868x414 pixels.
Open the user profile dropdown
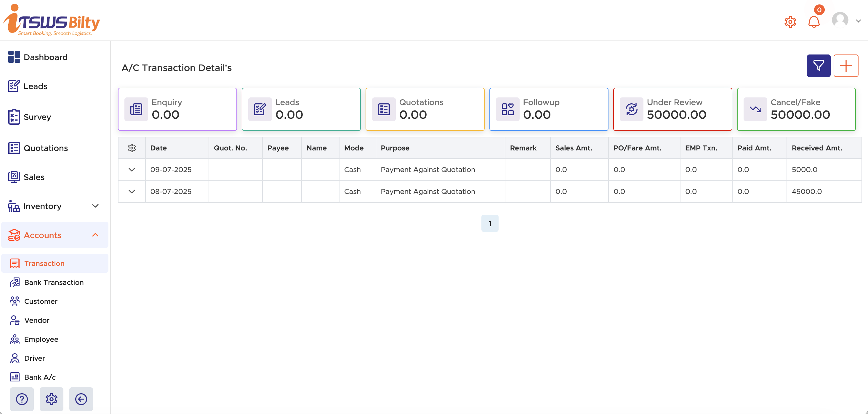coord(840,20)
